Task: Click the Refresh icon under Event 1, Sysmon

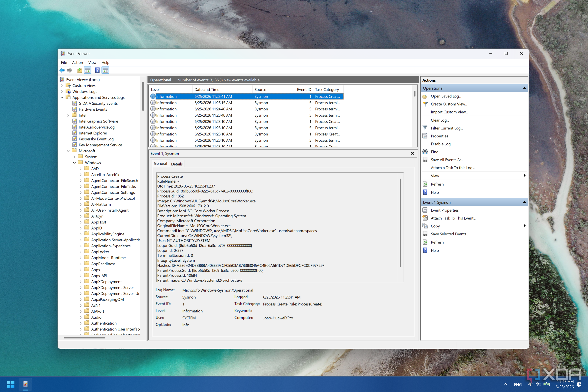Action: [x=425, y=242]
